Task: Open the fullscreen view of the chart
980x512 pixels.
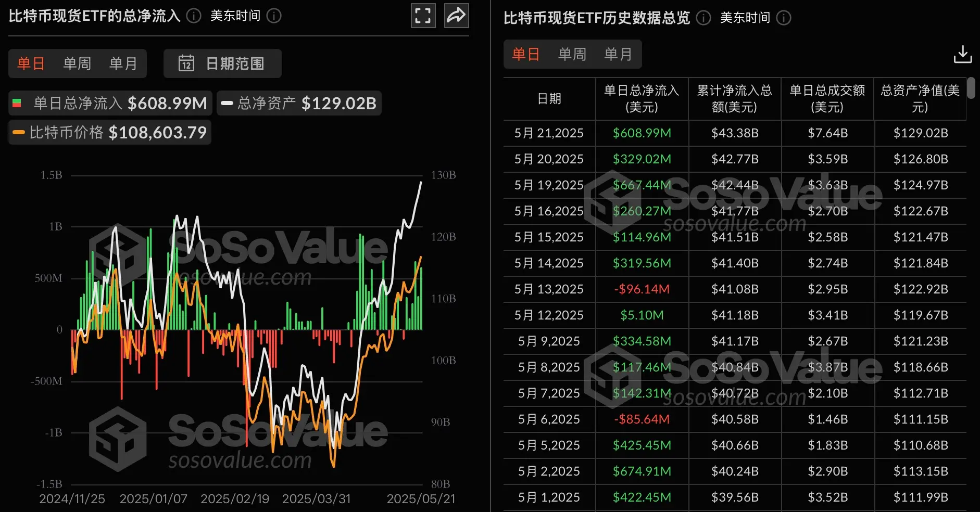Action: (x=423, y=16)
